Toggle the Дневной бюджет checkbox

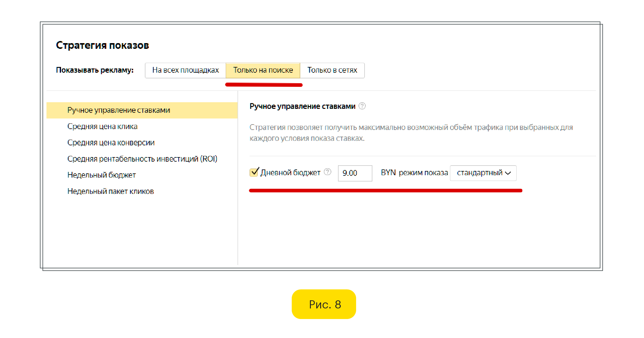(254, 172)
